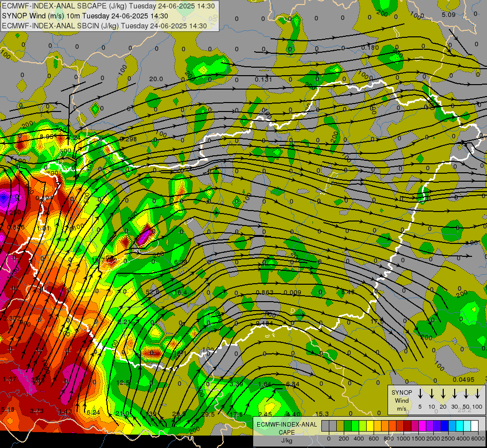487x448 pixels.
Task: Select the light cyan CAPE legend swatch
Action: pyautogui.click(x=467, y=426)
